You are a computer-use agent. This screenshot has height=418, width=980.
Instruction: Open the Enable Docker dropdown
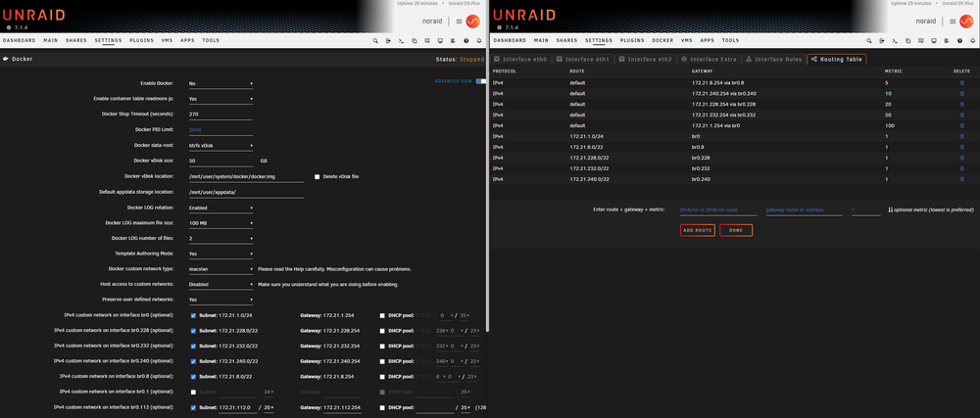click(x=220, y=83)
